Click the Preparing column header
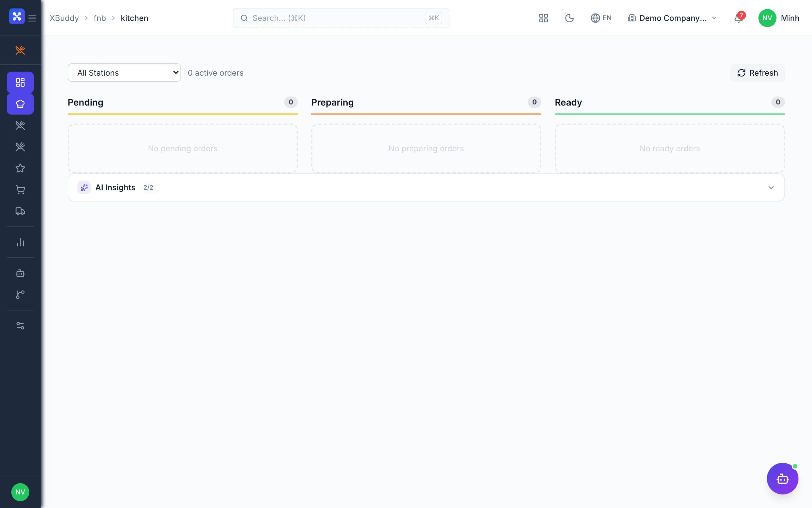 point(332,102)
